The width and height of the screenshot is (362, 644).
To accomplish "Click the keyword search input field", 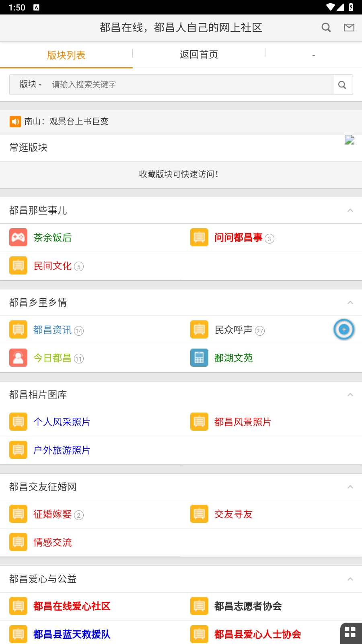I will 189,85.
